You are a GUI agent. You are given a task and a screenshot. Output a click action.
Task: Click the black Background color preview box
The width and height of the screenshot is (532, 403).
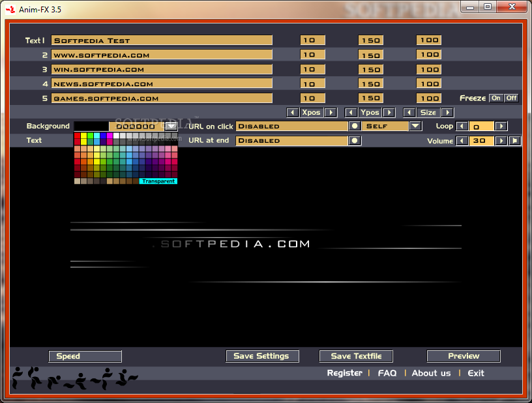(x=91, y=127)
